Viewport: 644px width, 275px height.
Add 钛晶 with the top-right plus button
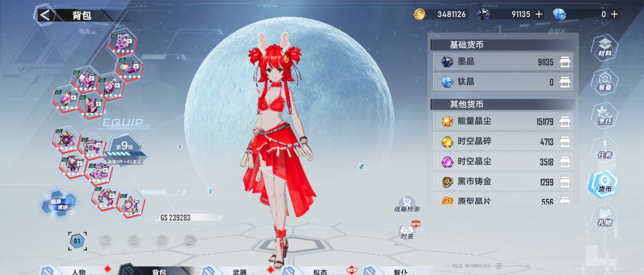614,14
